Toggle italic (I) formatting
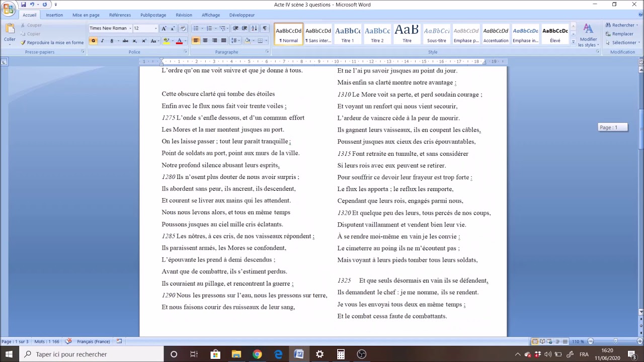The image size is (644, 362). [102, 41]
